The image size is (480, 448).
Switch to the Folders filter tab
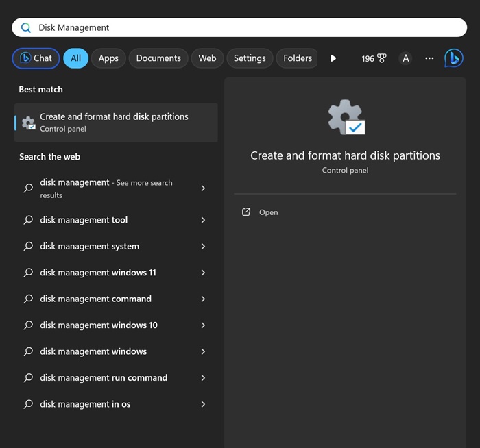pos(297,58)
